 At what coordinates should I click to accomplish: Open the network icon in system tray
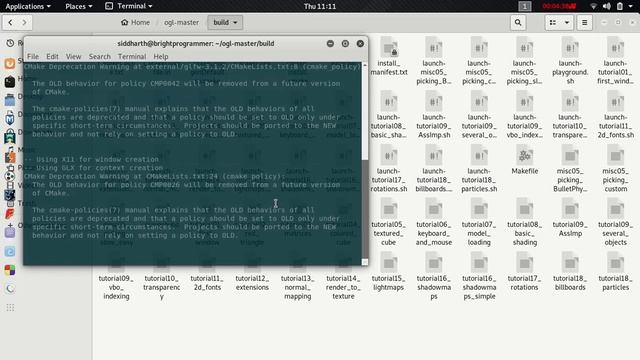(593, 6)
